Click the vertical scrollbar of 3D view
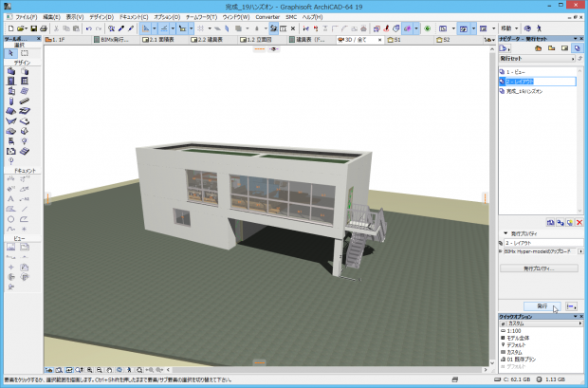588x388 pixels. [492, 205]
